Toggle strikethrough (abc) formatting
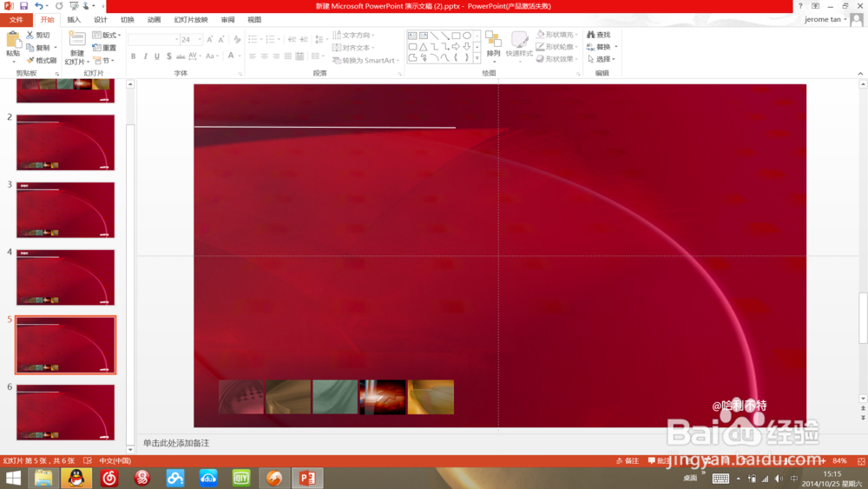Screen dimensions: 868x489 [181, 56]
